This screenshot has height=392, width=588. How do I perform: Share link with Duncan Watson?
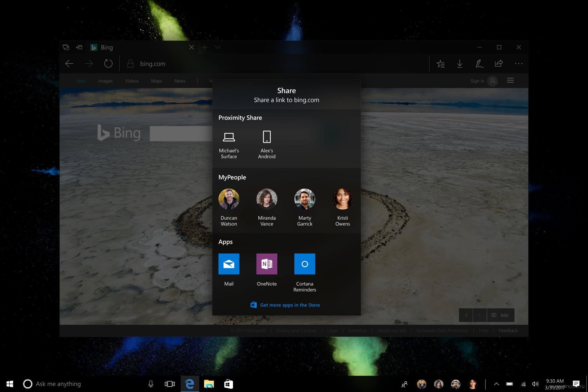pyautogui.click(x=229, y=207)
